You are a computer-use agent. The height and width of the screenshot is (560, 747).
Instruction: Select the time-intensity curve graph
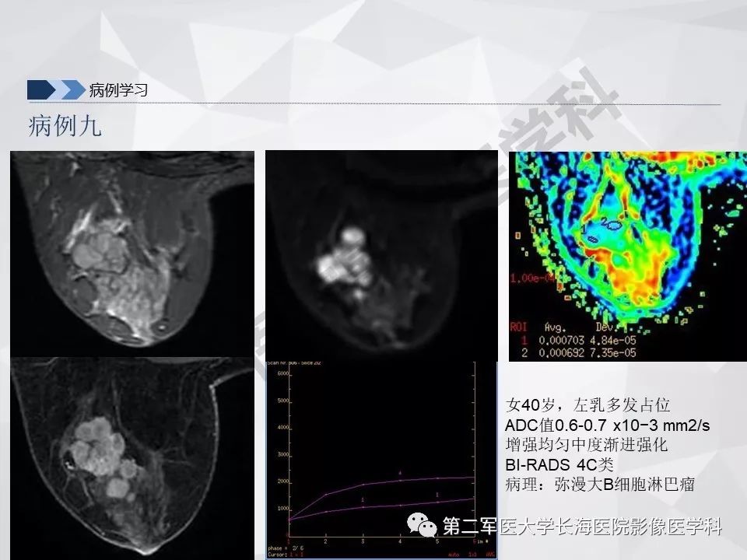[381, 460]
